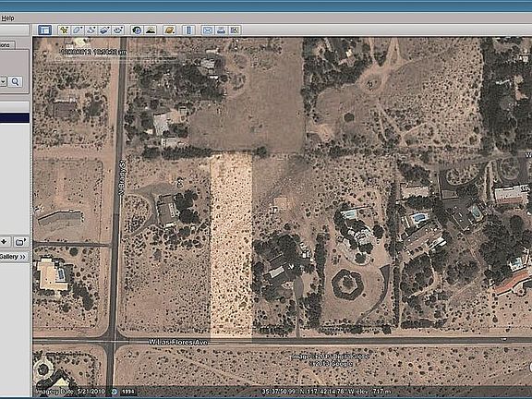Show historical imagery clock tool
This screenshot has height=399, width=532.
(137, 30)
